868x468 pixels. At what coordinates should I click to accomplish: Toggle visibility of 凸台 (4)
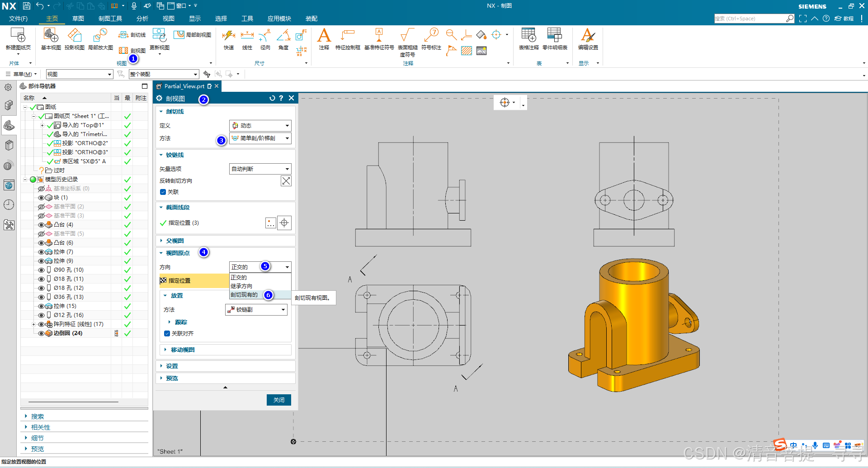pyautogui.click(x=41, y=225)
